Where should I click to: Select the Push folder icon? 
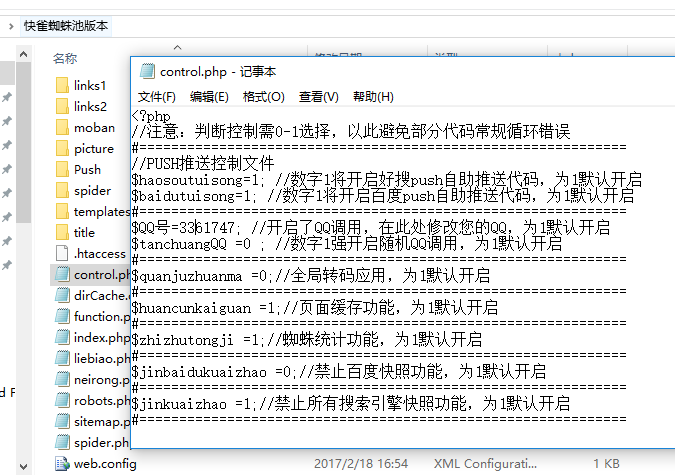(62, 169)
